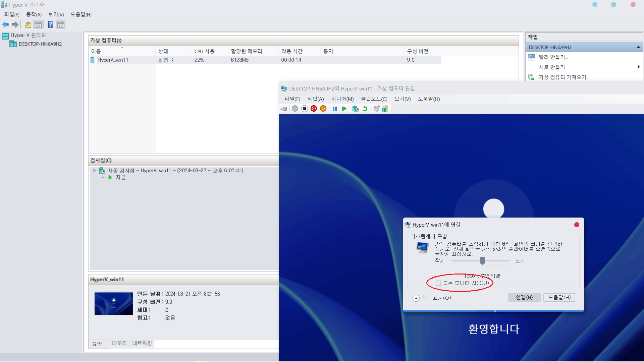This screenshot has height=362, width=644.
Task: Expand the 새로 만들기 submenu arrow
Action: (638, 67)
